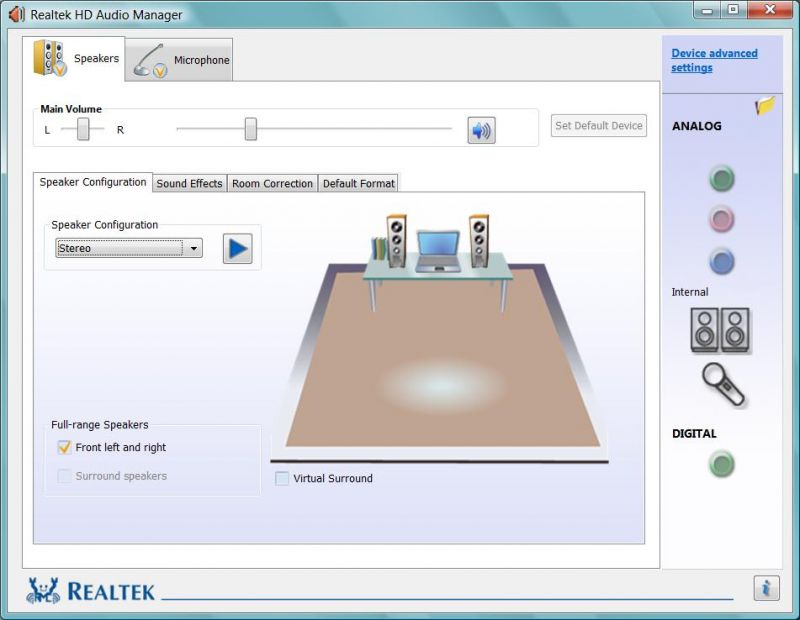This screenshot has width=800, height=620.
Task: Open the Sound Effects tab
Action: point(189,183)
